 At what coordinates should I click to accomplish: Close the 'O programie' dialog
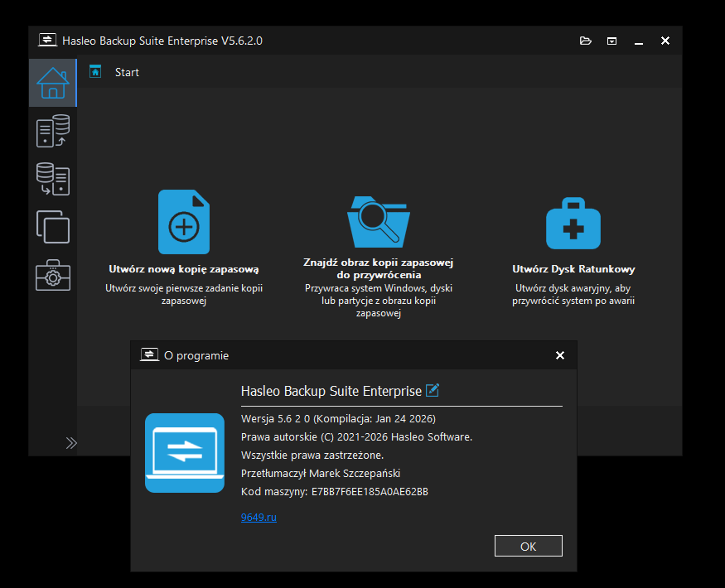(560, 355)
